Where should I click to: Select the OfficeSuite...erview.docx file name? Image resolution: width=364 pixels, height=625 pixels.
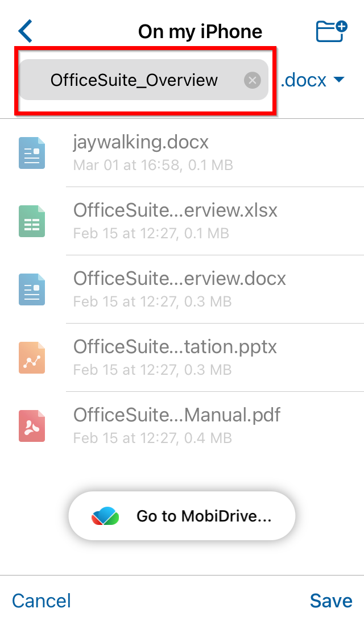pyautogui.click(x=180, y=279)
